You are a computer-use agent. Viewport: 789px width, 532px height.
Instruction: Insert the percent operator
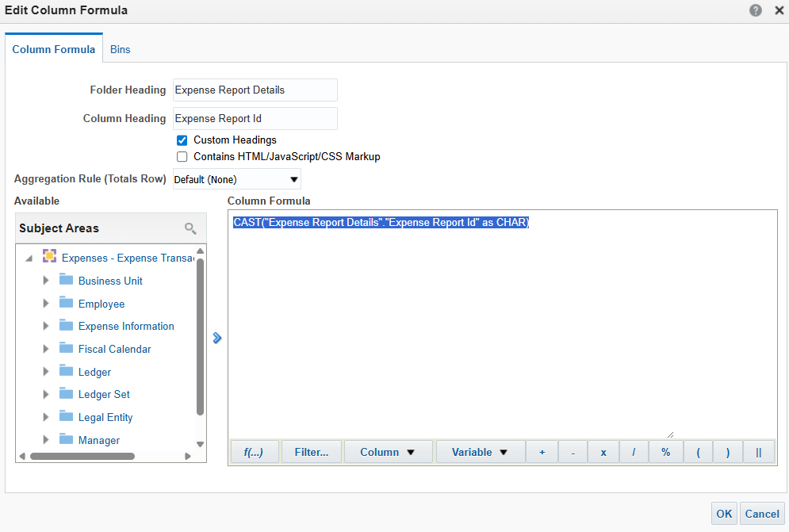click(666, 452)
